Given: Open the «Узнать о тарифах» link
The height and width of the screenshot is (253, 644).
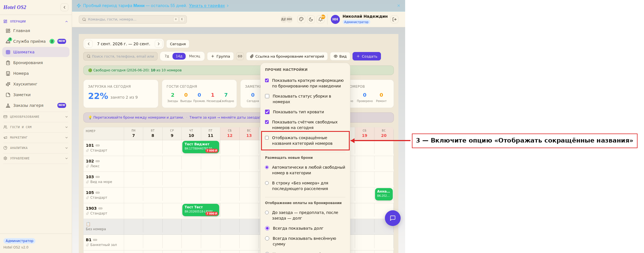Looking at the screenshot, I should coord(207,6).
